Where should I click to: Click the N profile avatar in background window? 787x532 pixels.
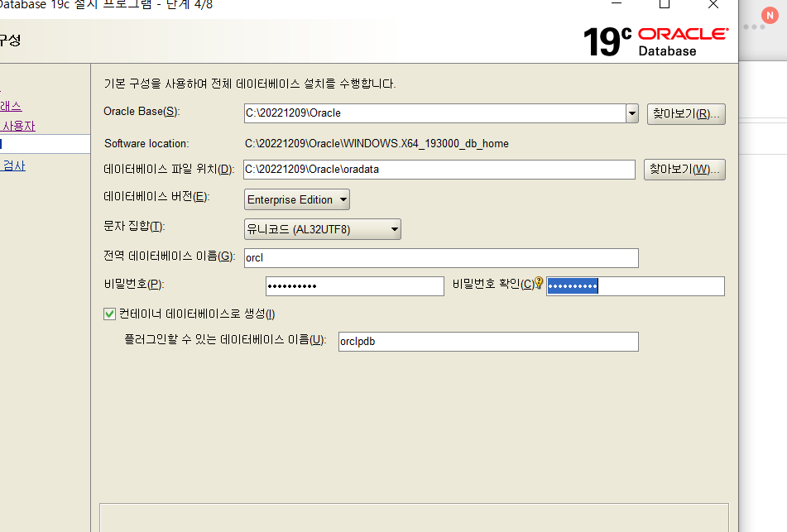pos(770,16)
